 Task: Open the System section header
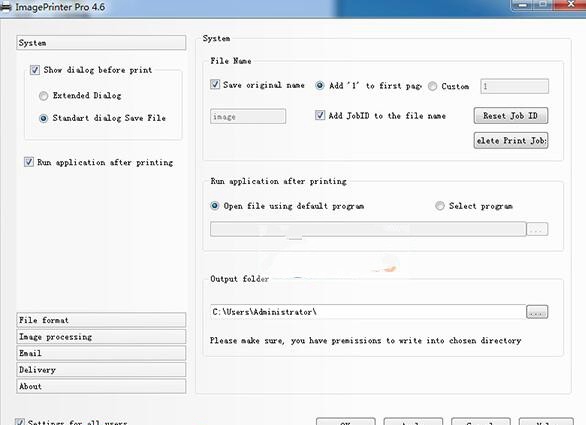coord(101,43)
